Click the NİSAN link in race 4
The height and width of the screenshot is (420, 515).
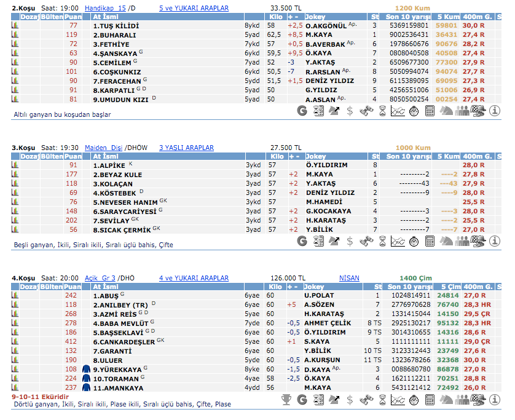tap(349, 277)
